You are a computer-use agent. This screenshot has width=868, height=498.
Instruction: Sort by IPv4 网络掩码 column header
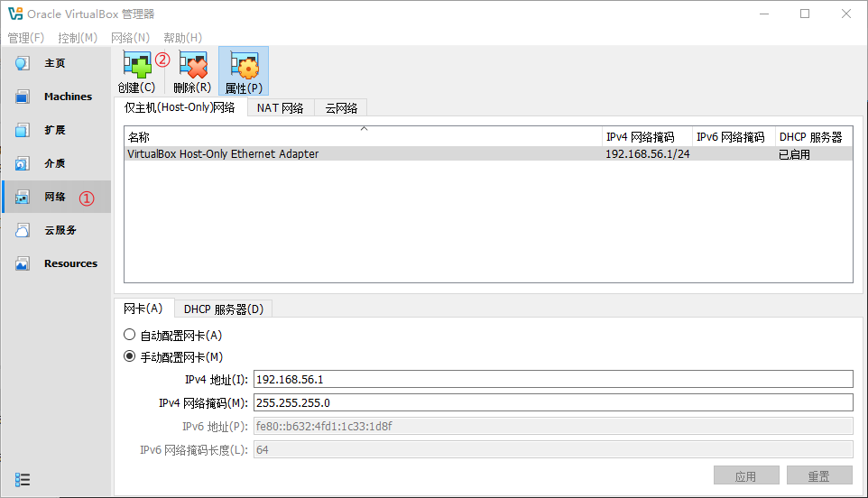pos(647,136)
